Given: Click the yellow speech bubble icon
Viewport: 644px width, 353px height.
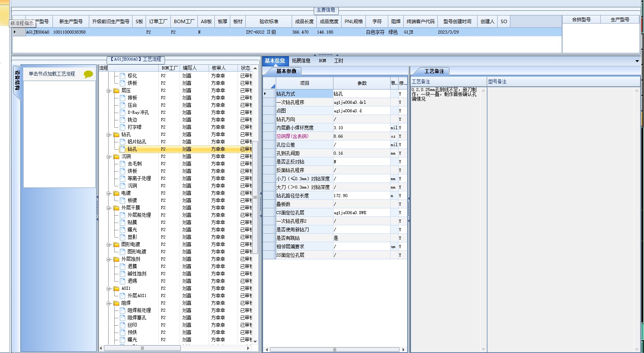Looking at the screenshot, I should point(88,74).
